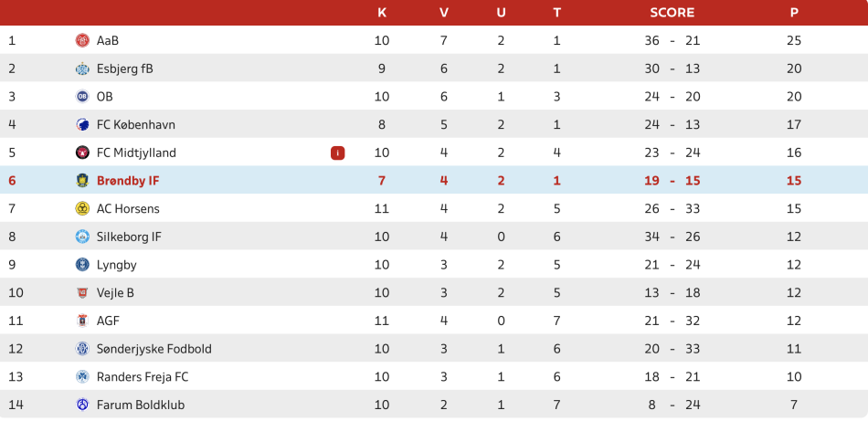Viewport: 868px width, 421px height.
Task: Open the Randers Freja FC team link
Action: click(143, 377)
